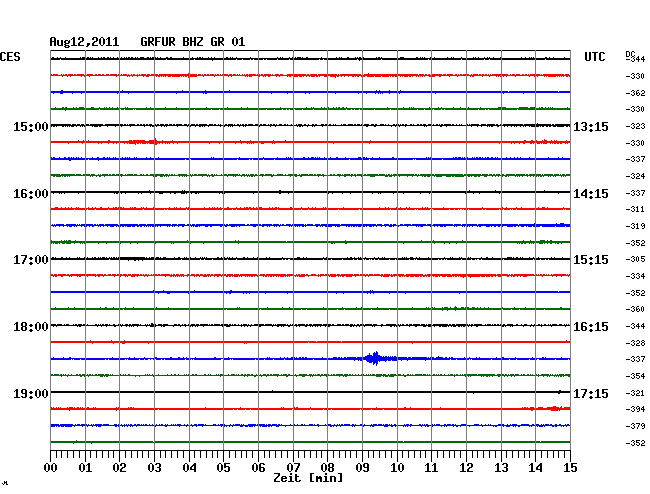The image size is (650, 494).
Task: Click the date label "Aug12,2011"
Action: tap(84, 42)
